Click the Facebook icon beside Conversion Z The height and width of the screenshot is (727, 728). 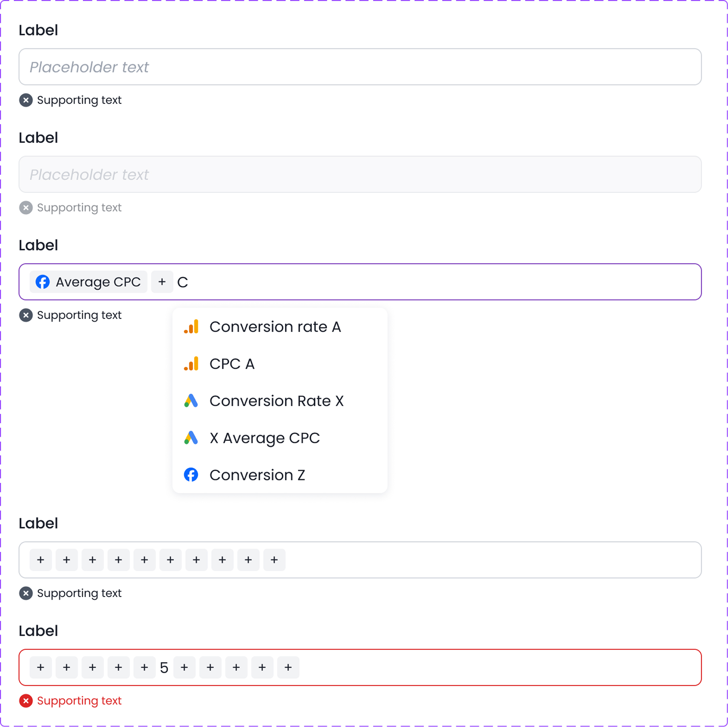[191, 475]
